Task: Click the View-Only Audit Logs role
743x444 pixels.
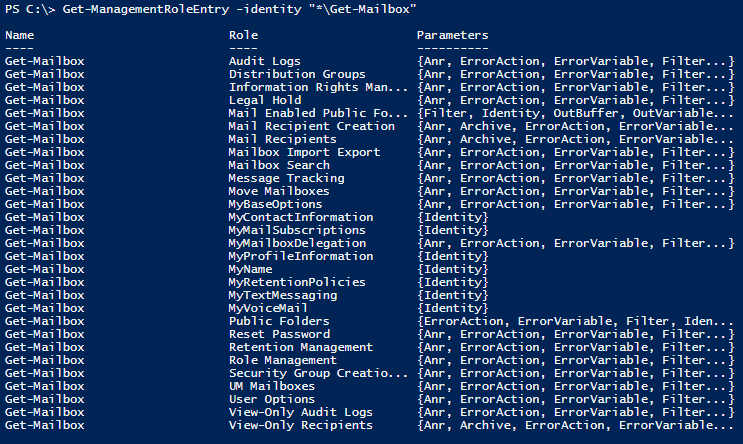Action: point(300,412)
